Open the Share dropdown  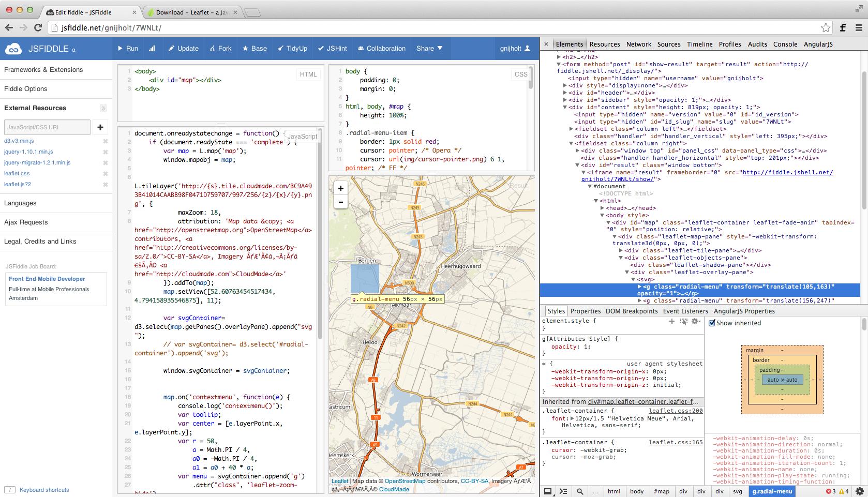pos(429,48)
